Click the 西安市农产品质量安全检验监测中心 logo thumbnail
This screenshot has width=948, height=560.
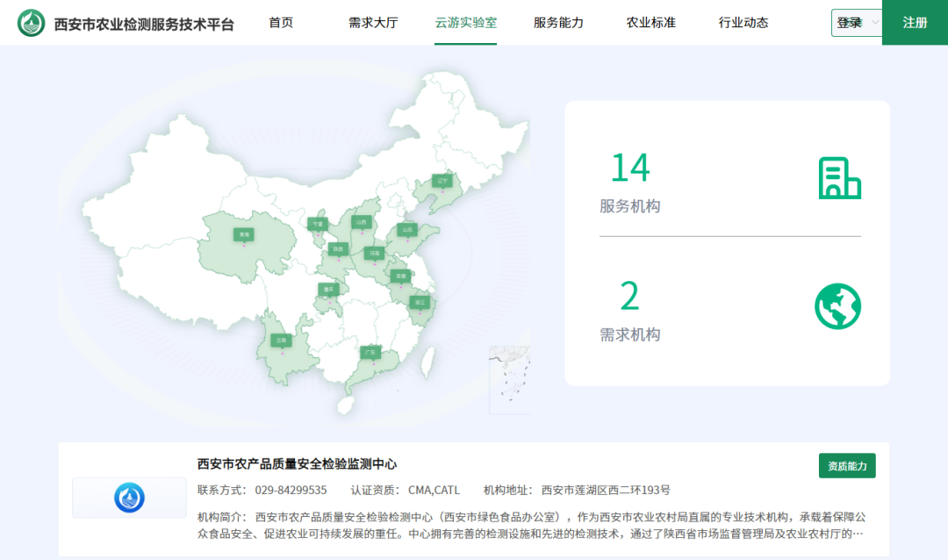129,498
